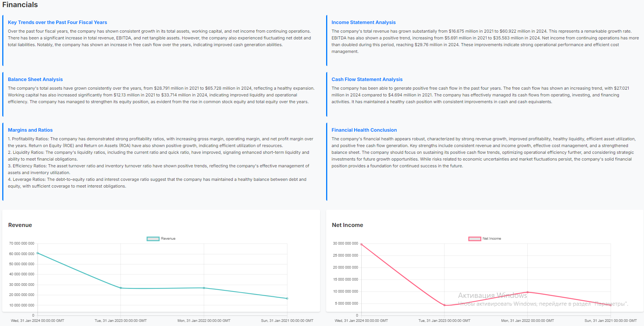Click the Balance Sheet Analysis heading

(35, 80)
